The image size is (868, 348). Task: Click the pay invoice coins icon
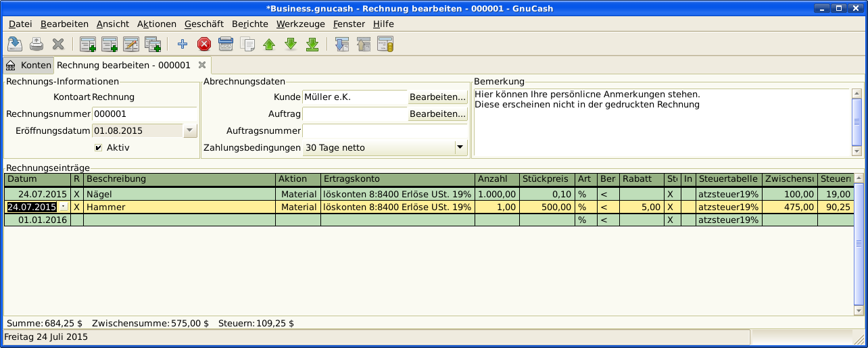(x=385, y=45)
